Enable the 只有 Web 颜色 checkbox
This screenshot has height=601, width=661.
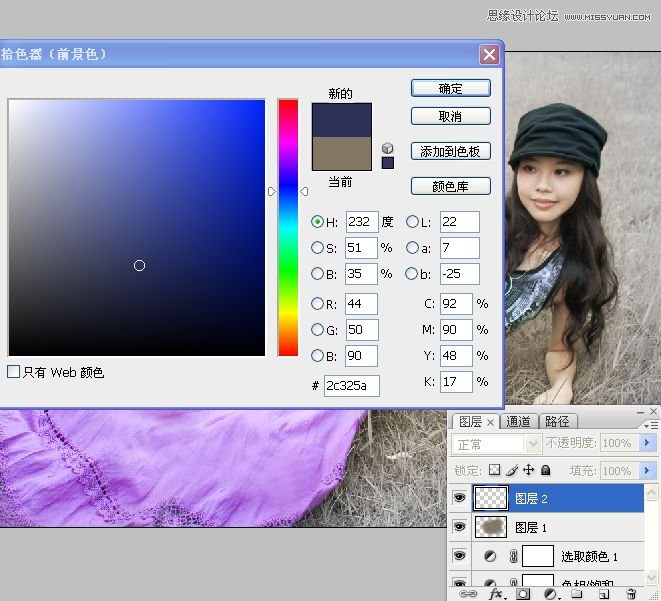13,371
